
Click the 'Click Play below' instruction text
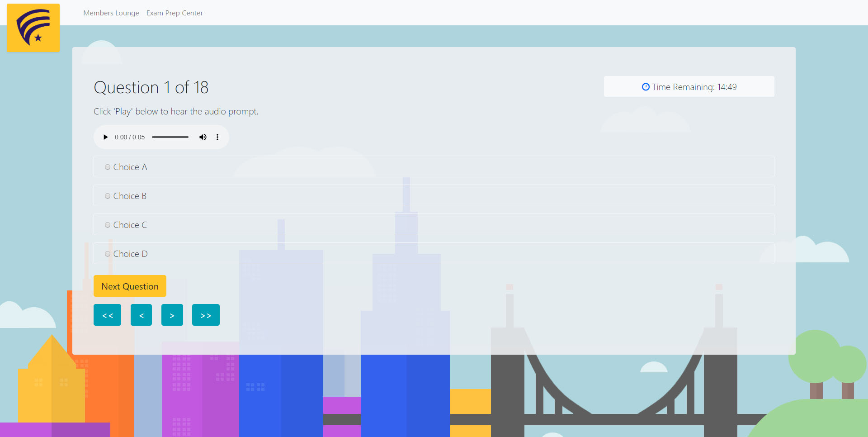click(176, 111)
